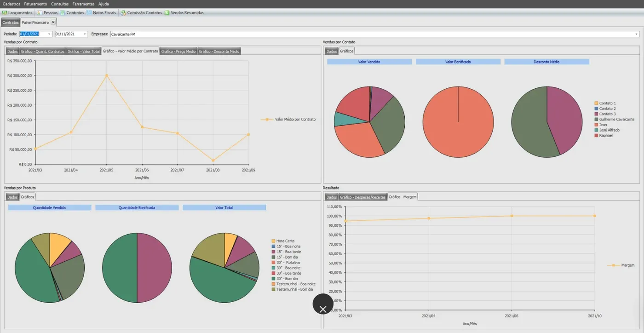Image resolution: width=644 pixels, height=333 pixels.
Task: Select the Gráfico - Despesas/Receitas tab
Action: [362, 197]
